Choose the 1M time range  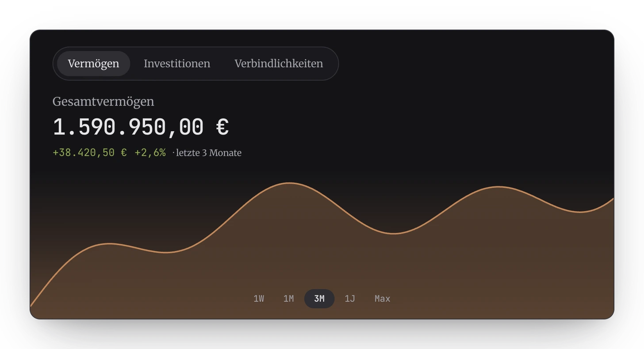point(288,299)
